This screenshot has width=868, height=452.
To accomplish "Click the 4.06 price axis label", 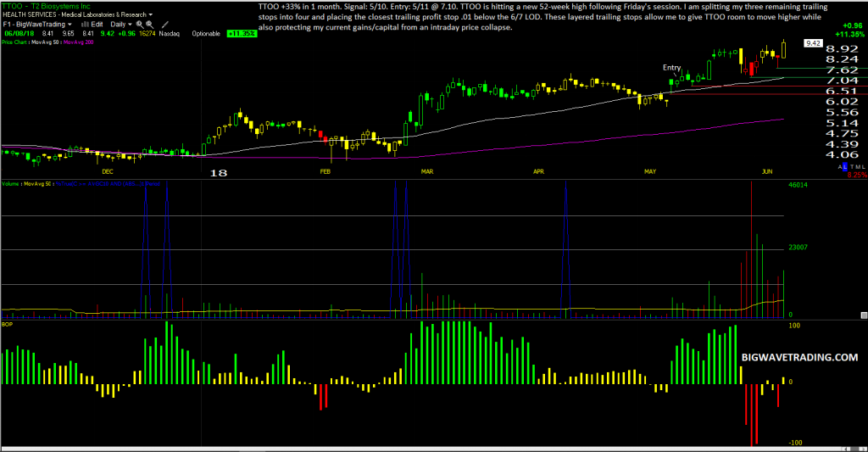I will [842, 154].
